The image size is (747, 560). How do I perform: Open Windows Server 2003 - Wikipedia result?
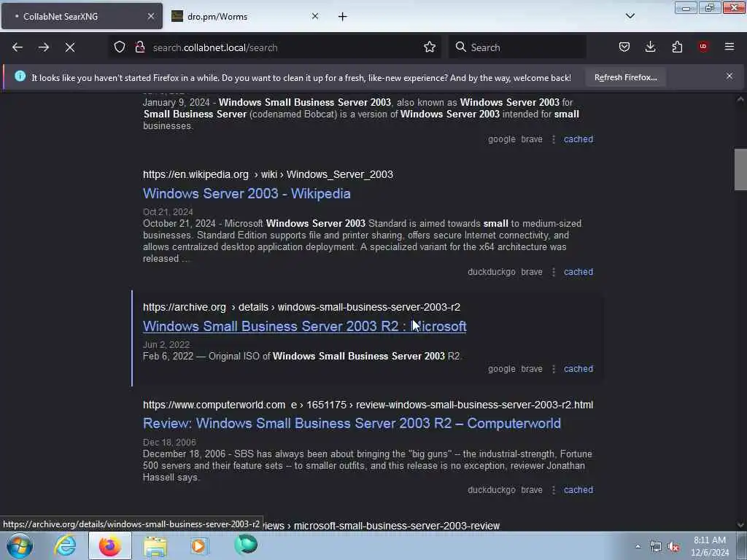coord(247,193)
